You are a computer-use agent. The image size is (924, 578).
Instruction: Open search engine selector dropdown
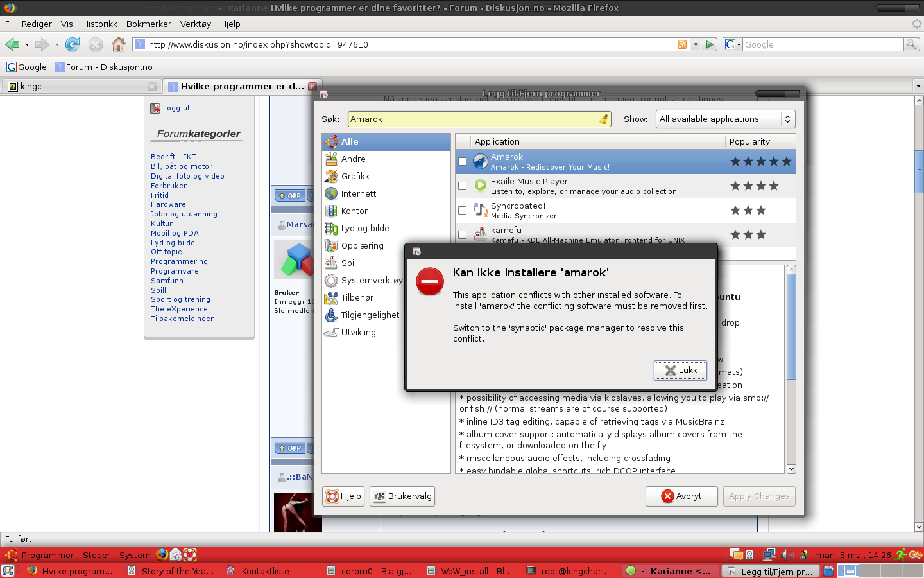(x=733, y=44)
